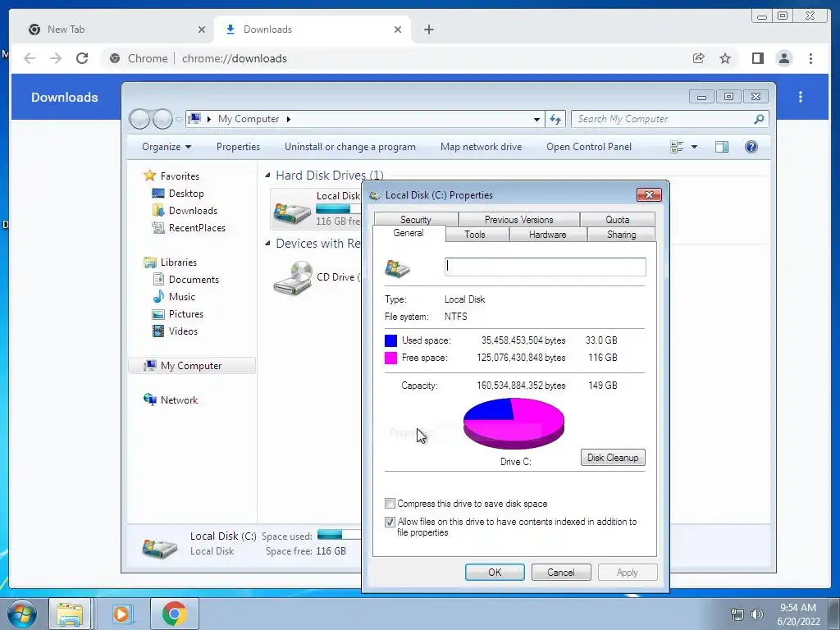Open Chrome side panel icon

(x=757, y=58)
